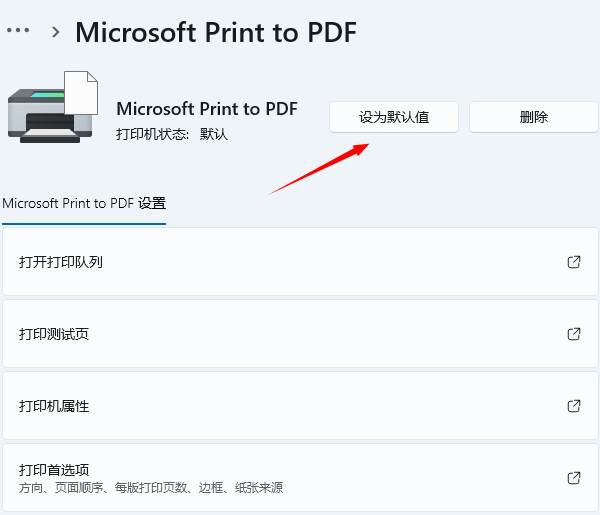
Task: Open 打印首选项 printing preferences
Action: [54, 470]
